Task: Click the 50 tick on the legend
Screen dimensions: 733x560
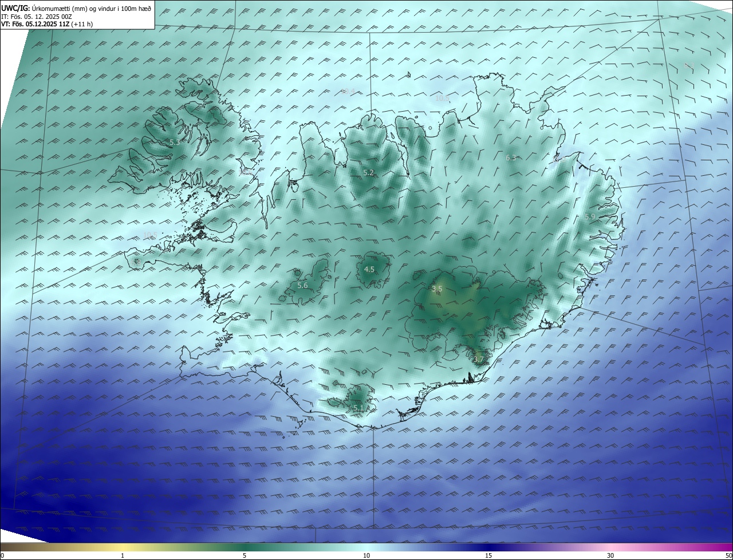Action: pos(729,555)
